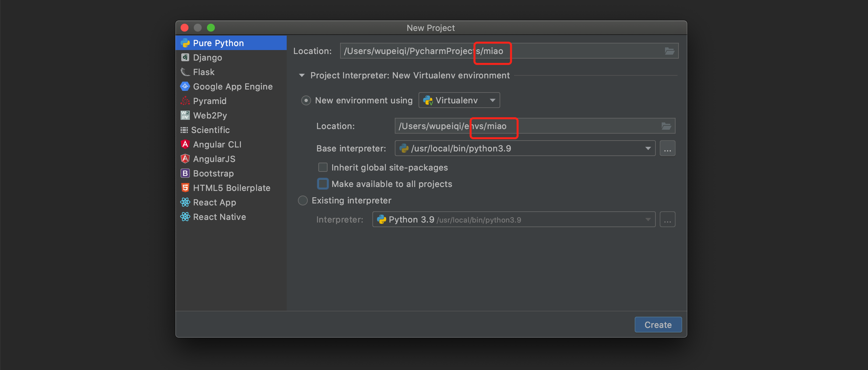This screenshot has height=370, width=868.
Task: Select Existing interpreter radio button
Action: click(303, 200)
